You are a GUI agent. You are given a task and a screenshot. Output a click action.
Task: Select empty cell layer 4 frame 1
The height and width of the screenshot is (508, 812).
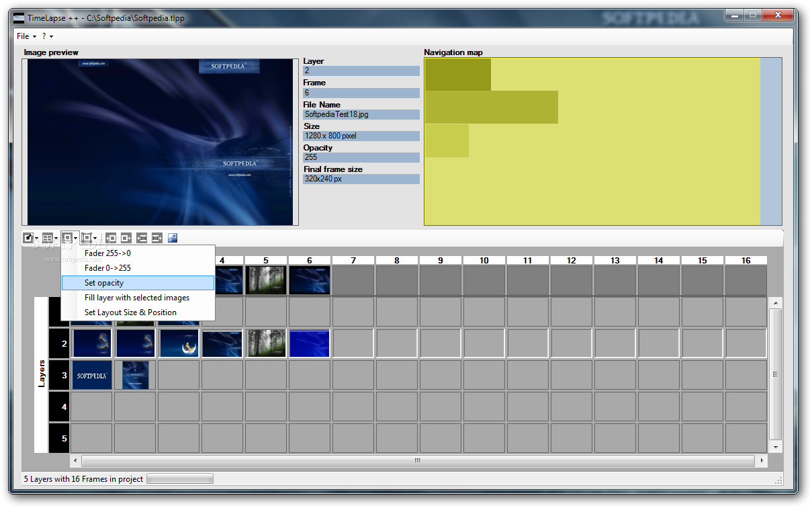[92, 407]
